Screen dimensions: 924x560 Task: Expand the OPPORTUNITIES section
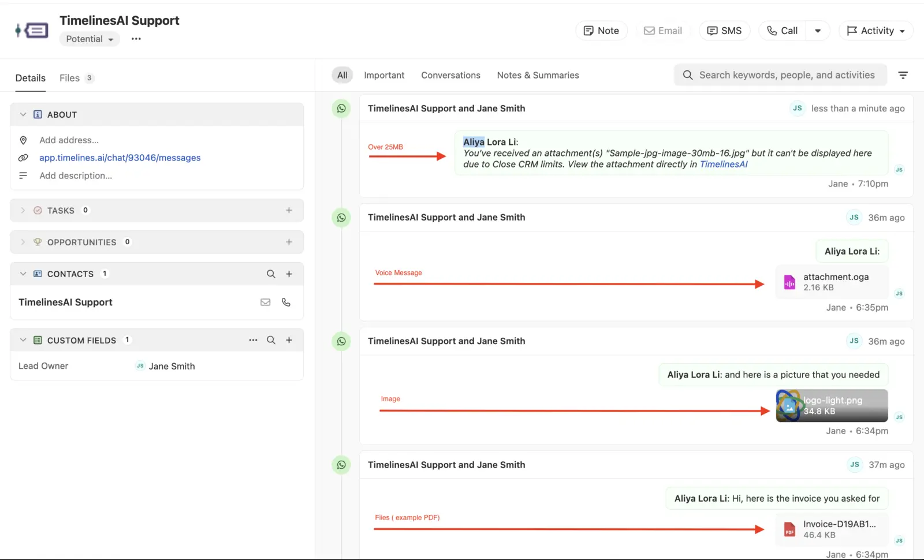click(23, 242)
